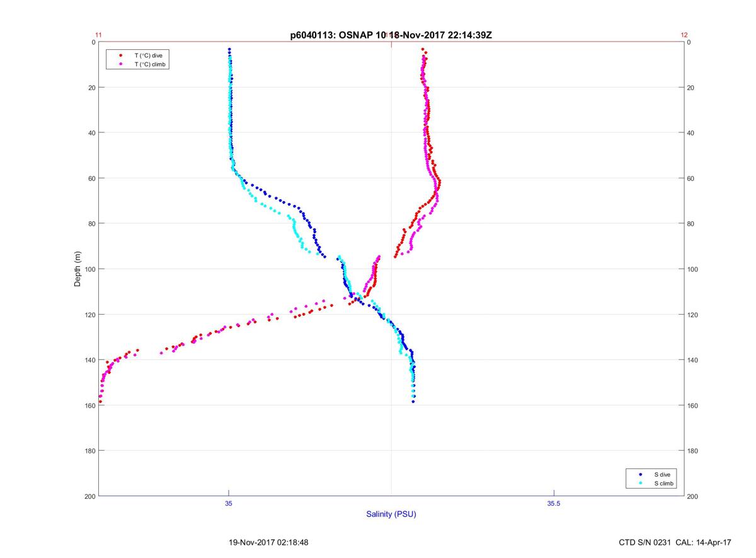Click the left depth tick label 20
This screenshot has height=558, width=756.
[x=92, y=88]
